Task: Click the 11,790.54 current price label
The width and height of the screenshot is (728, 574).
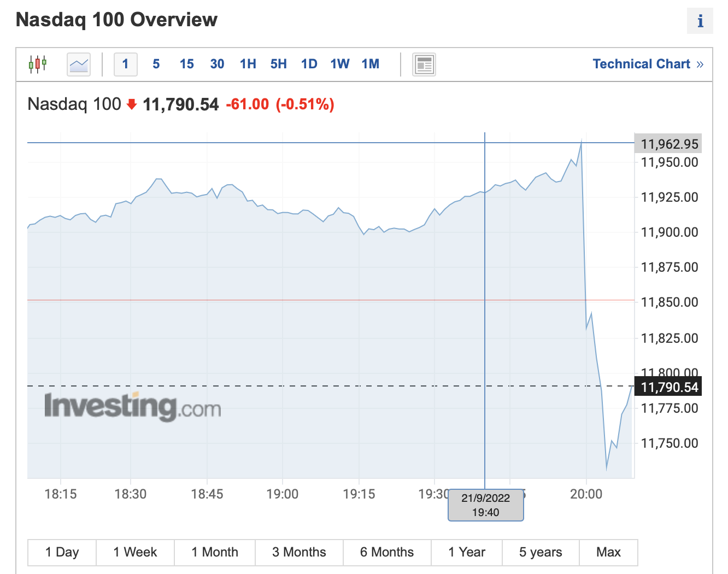Action: 669,387
